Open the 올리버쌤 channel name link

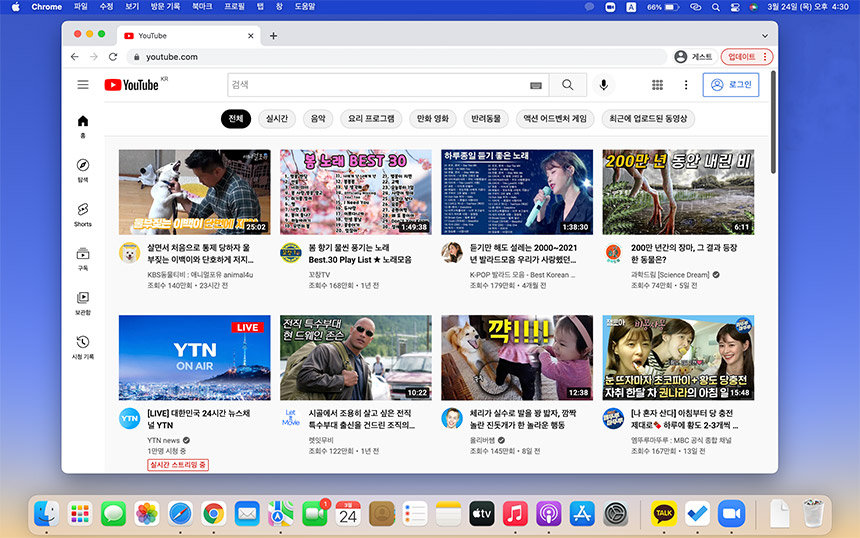pos(483,440)
